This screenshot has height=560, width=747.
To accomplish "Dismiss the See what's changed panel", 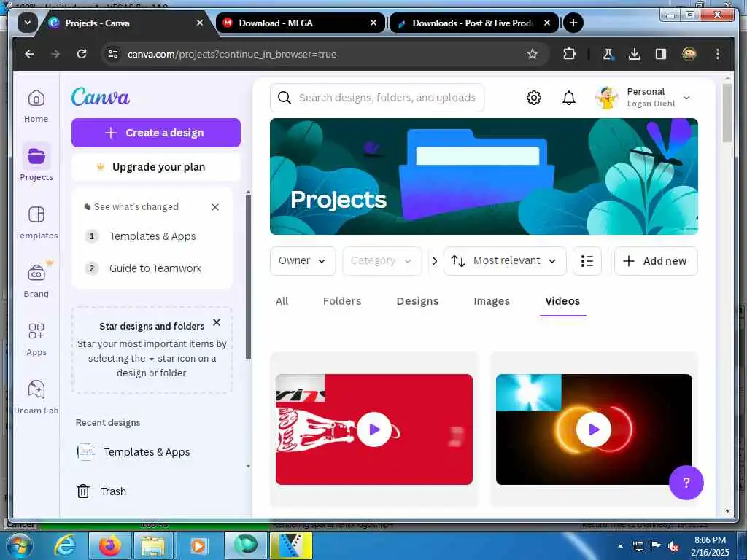I will [x=215, y=206].
